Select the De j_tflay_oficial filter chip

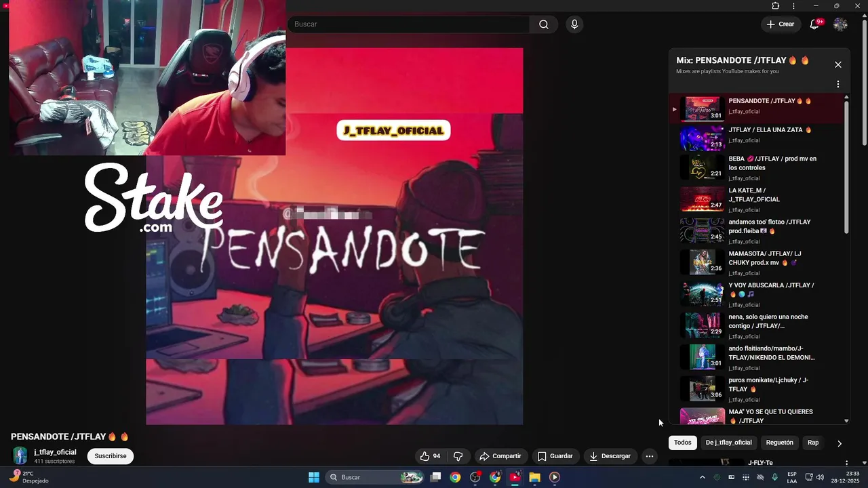728,443
